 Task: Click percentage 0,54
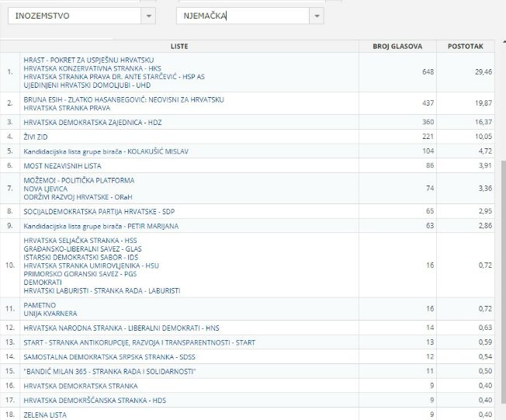click(x=485, y=356)
